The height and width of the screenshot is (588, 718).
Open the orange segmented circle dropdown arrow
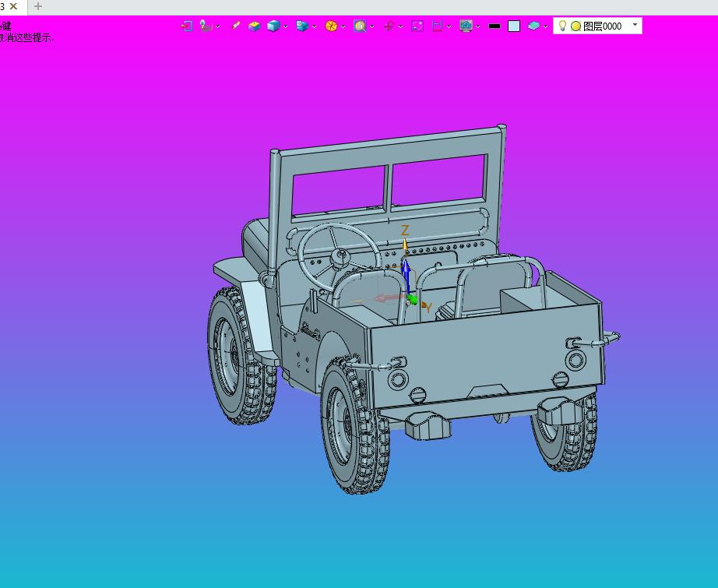click(343, 26)
